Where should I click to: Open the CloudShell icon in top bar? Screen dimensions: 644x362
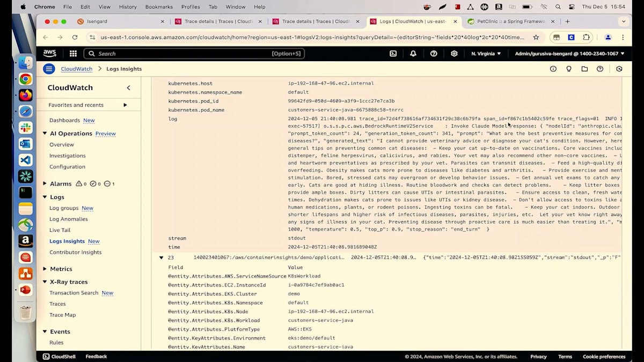(393, 54)
